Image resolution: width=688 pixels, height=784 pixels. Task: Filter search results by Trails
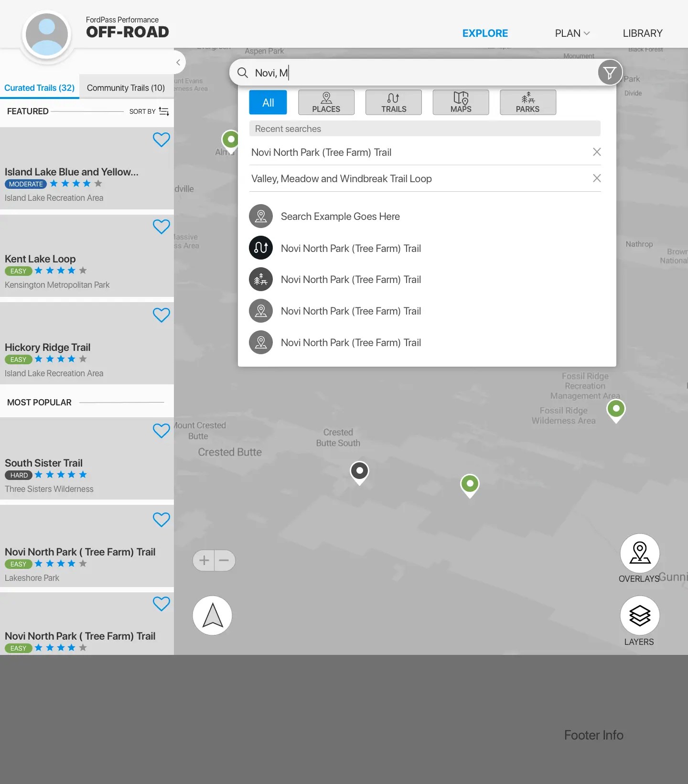click(x=394, y=102)
